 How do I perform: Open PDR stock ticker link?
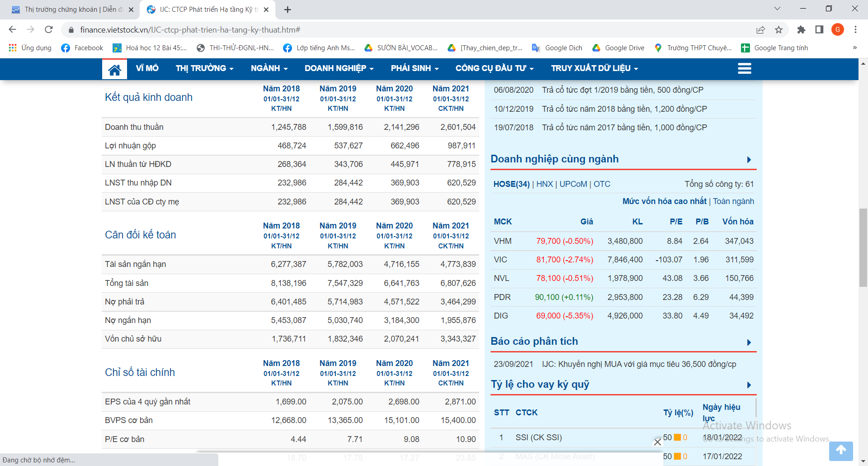[x=502, y=297]
